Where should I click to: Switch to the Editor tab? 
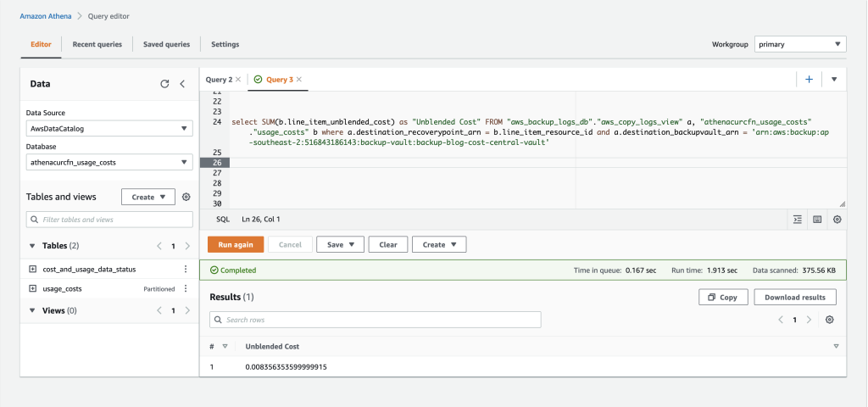tap(41, 44)
